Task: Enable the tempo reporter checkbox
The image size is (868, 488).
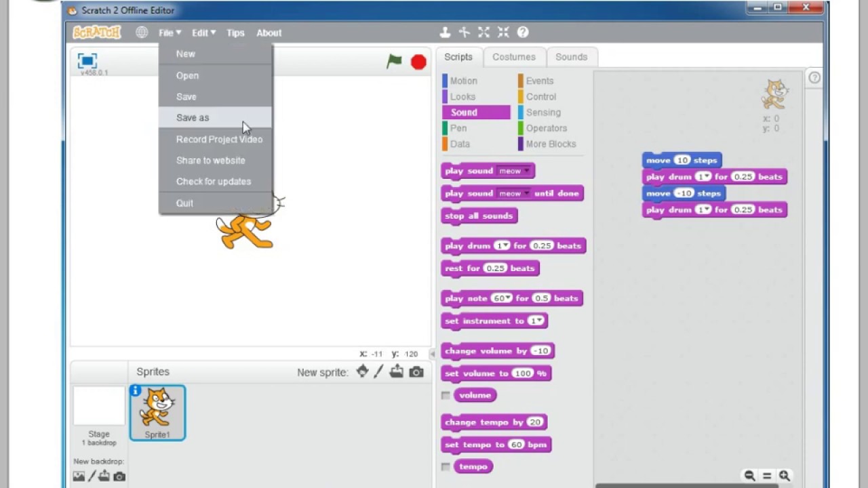Action: pos(446,466)
